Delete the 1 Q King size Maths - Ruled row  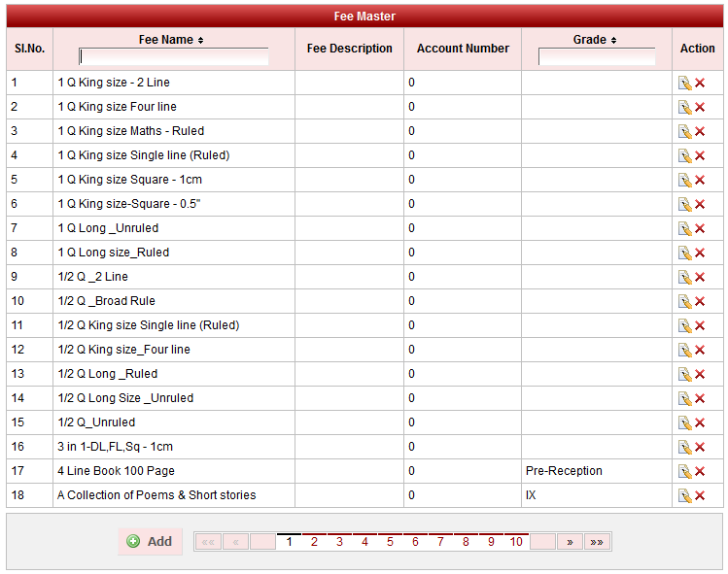tap(700, 131)
